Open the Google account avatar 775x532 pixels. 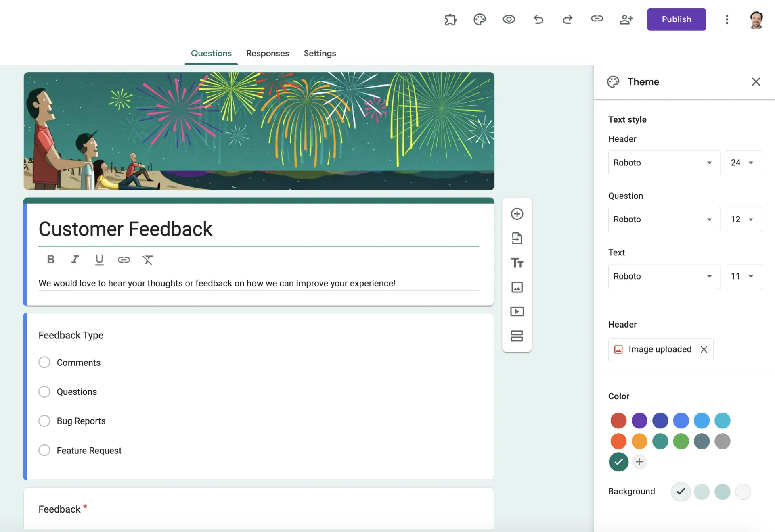tap(756, 20)
